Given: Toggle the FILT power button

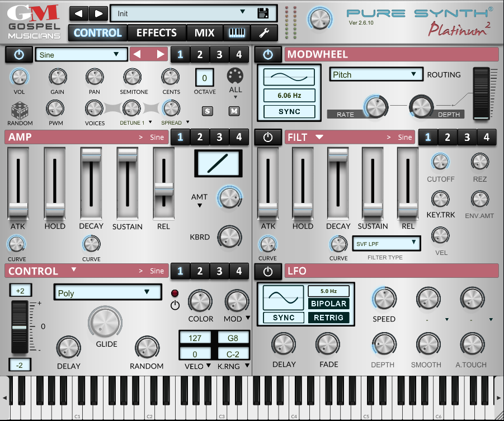Looking at the screenshot, I should (268, 137).
